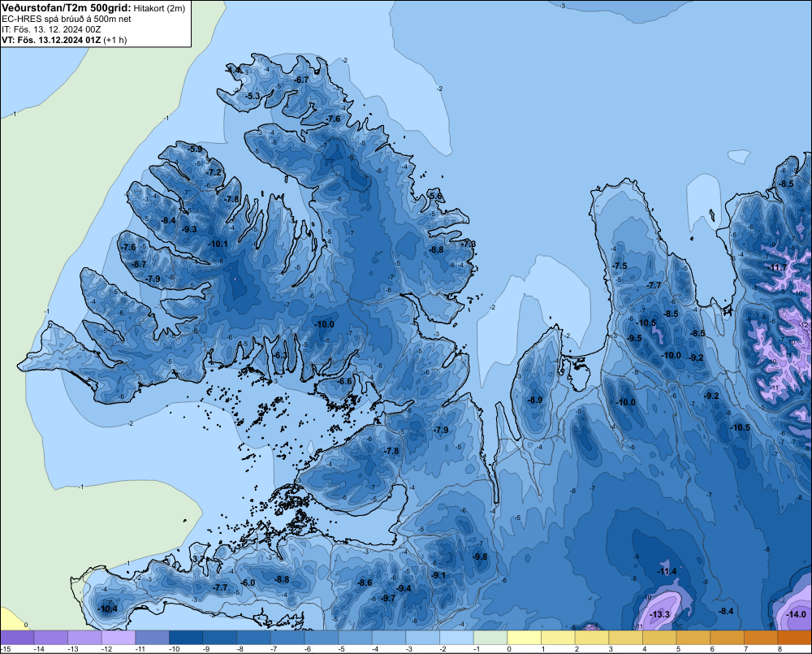The width and height of the screenshot is (812, 654).
Task: Click the -11.4 temperature label
Action: pos(667,572)
